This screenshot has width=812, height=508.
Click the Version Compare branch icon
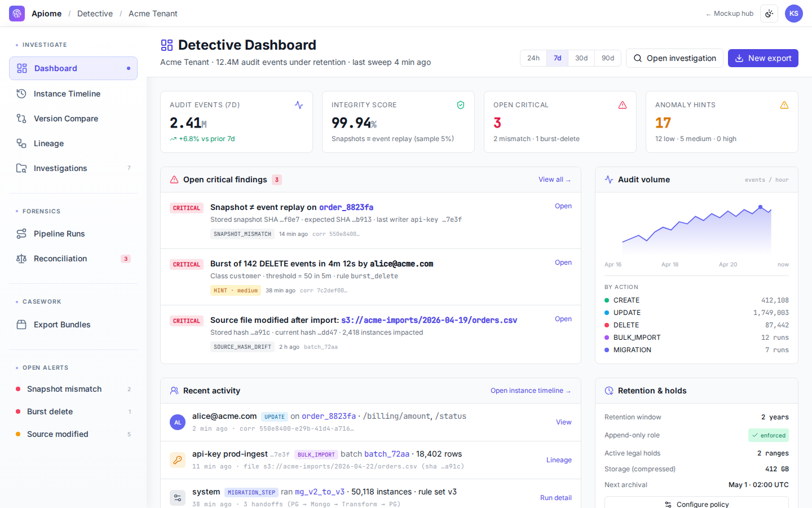click(21, 119)
